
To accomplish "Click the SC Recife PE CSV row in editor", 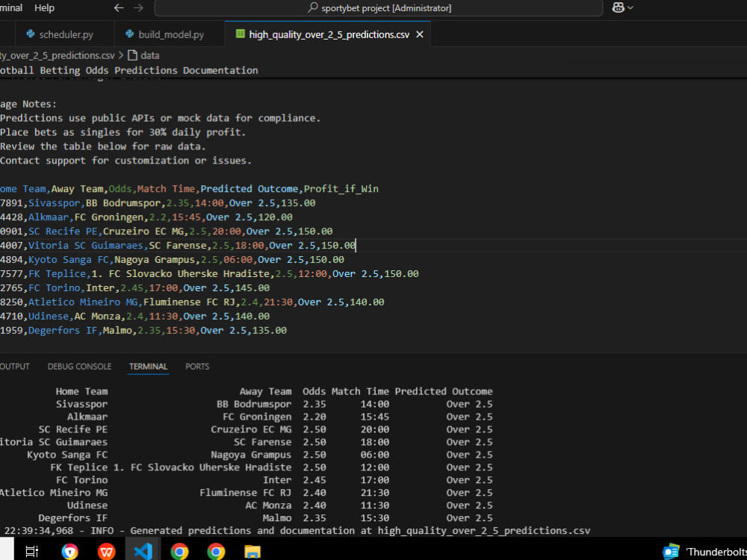I will coord(167,231).
